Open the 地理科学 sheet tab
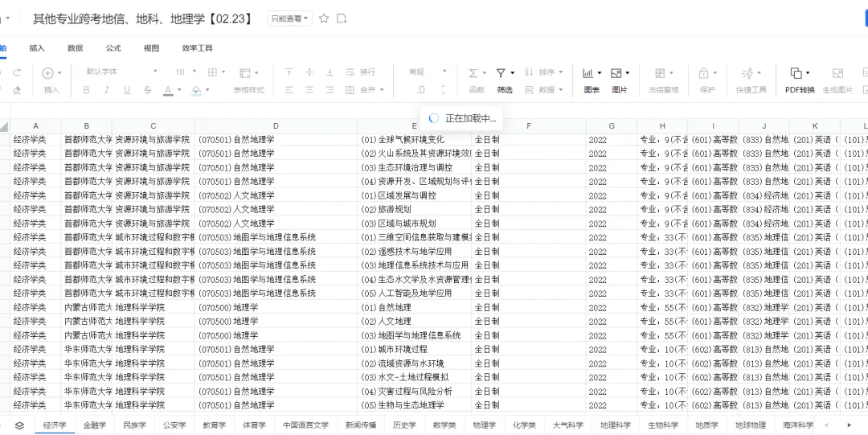 (x=616, y=425)
